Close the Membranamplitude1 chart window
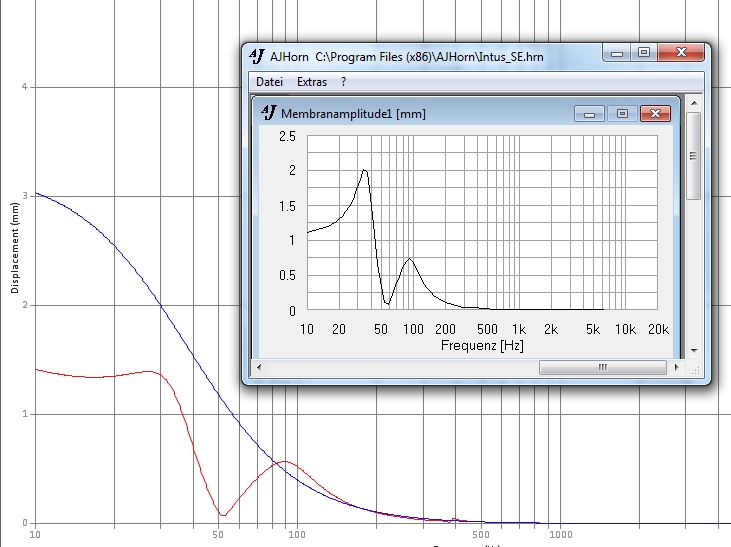The width and height of the screenshot is (731, 547). 654,114
